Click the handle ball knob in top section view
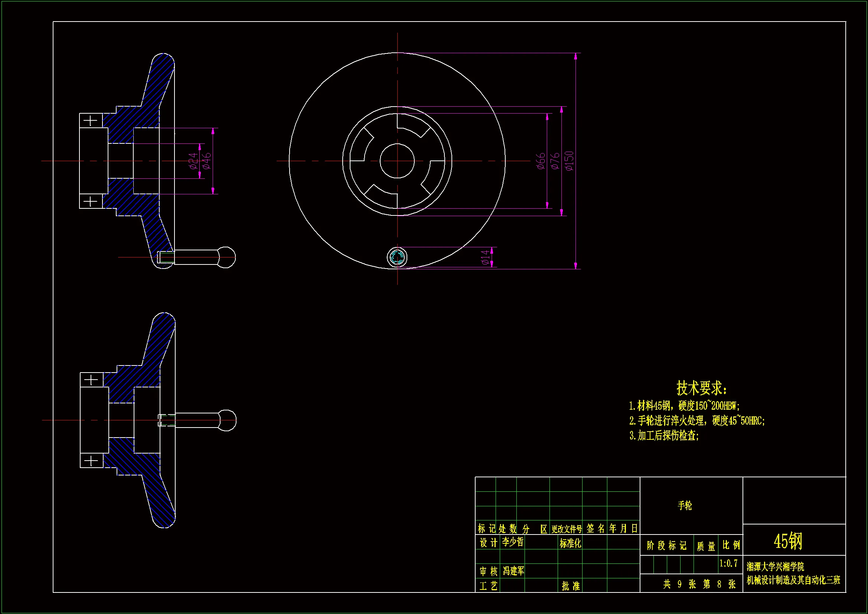Viewport: 868px width, 614px height. click(x=227, y=257)
